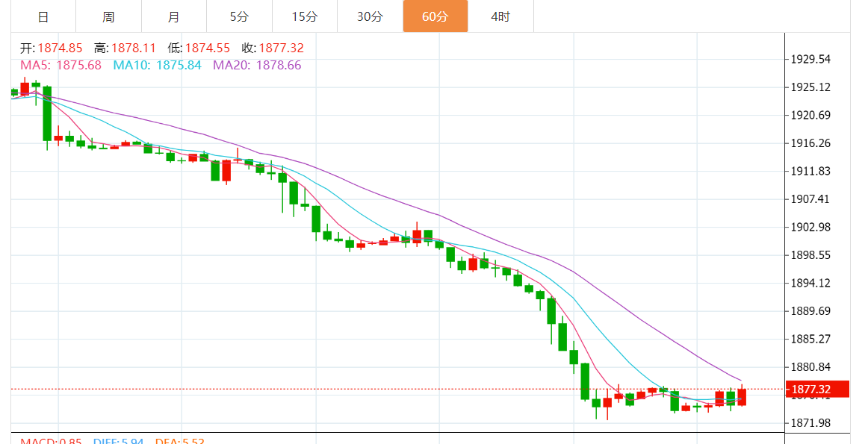
Task: Click the 1871.98 price axis label
Action: [x=810, y=423]
